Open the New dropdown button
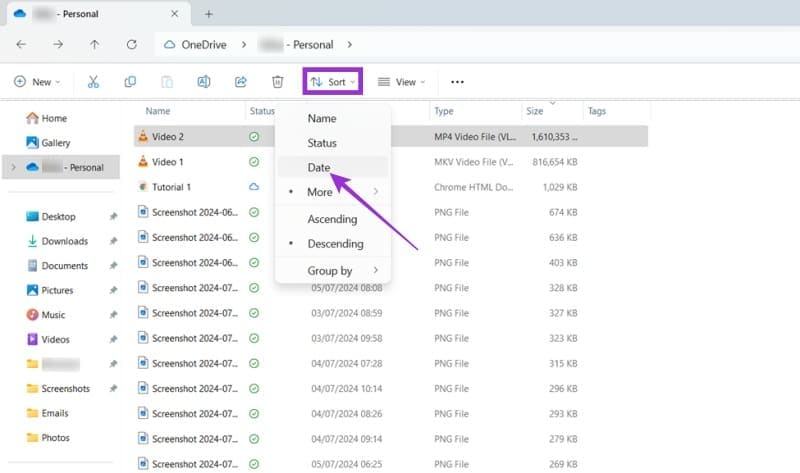Screen dimensions: 800x473 37,82
